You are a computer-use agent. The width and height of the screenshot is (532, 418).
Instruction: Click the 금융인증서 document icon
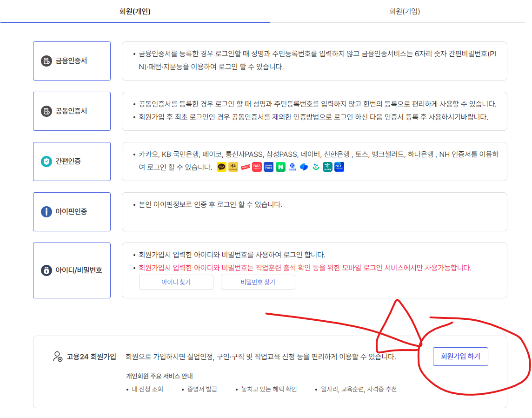click(46, 61)
